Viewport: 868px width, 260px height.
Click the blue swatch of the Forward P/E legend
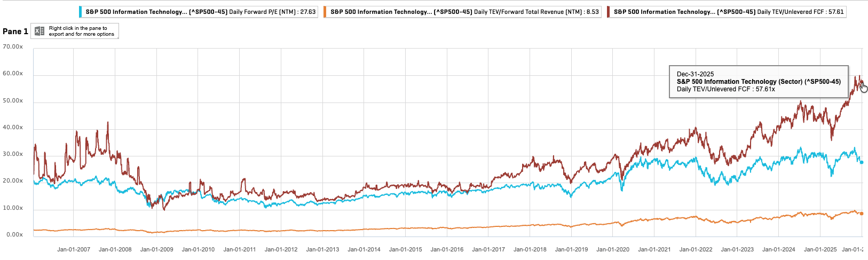click(x=80, y=12)
